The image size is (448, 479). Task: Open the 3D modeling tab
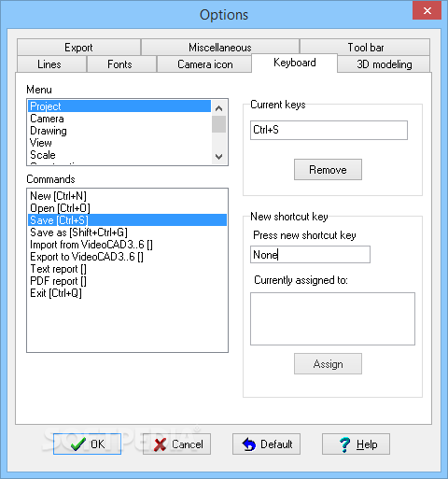click(x=384, y=64)
